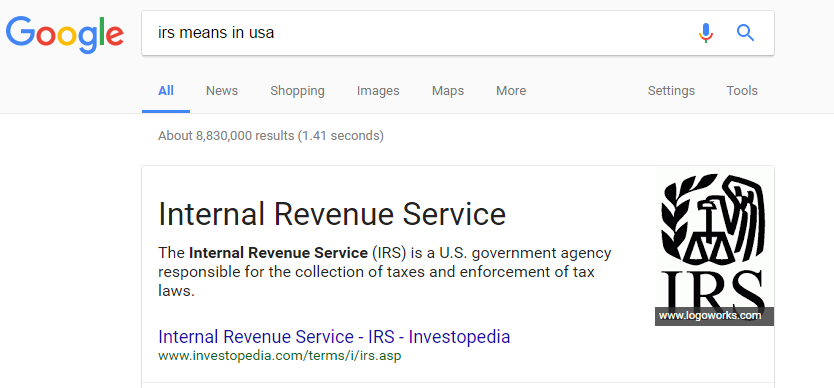
Task: Open the Settings dropdown
Action: (x=671, y=91)
